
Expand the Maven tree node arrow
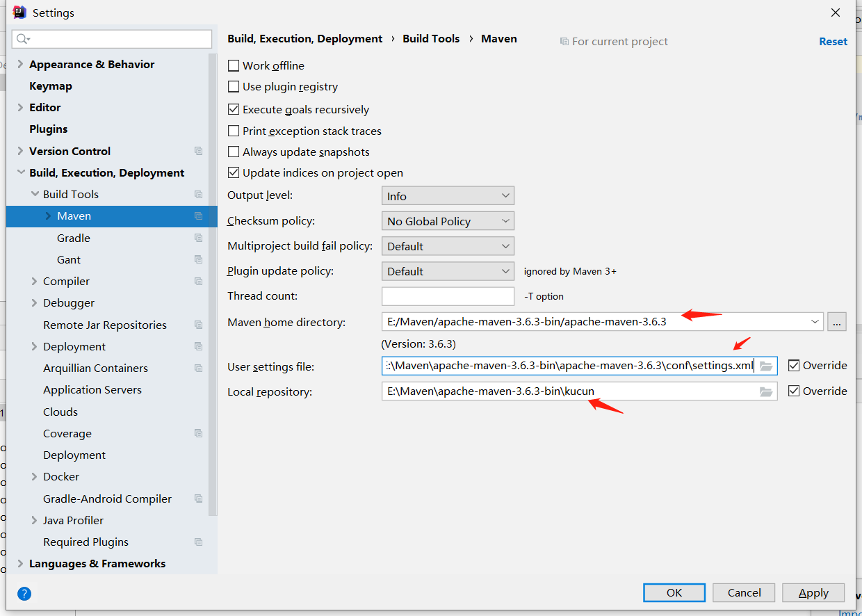(x=48, y=216)
